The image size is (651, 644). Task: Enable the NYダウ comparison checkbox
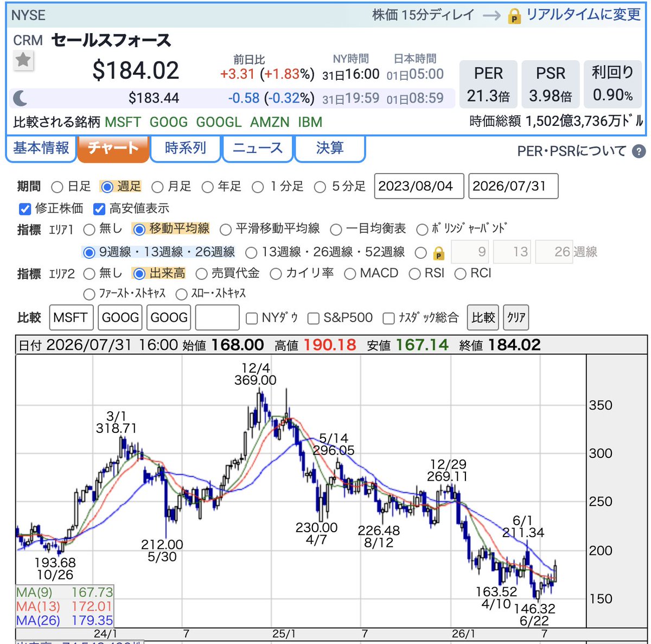click(251, 318)
